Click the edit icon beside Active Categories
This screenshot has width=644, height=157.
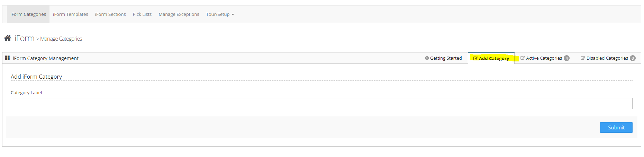click(523, 58)
